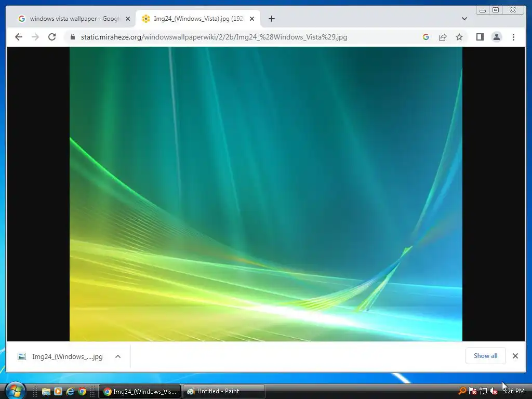Click the magnifier tray icon
This screenshot has width=532, height=399.
pos(462,391)
